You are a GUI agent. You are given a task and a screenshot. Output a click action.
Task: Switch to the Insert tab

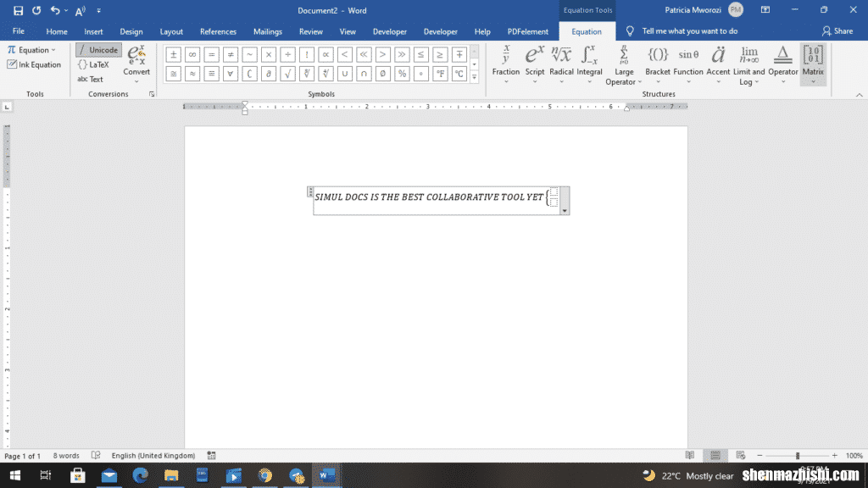pos(93,31)
